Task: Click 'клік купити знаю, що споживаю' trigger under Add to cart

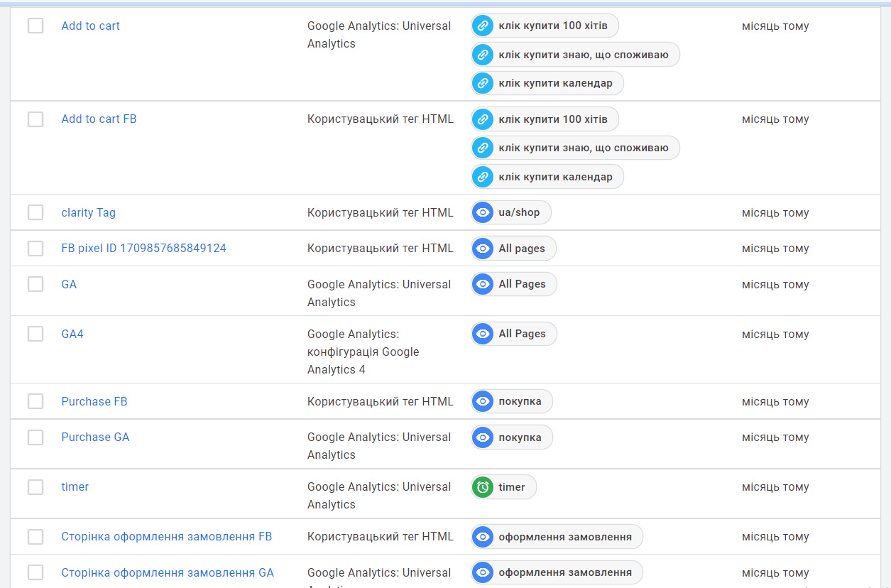Action: point(583,55)
